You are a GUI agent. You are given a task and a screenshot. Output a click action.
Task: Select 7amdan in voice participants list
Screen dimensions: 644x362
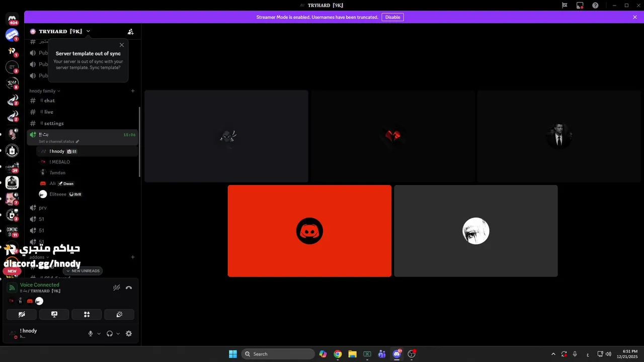pyautogui.click(x=87, y=172)
